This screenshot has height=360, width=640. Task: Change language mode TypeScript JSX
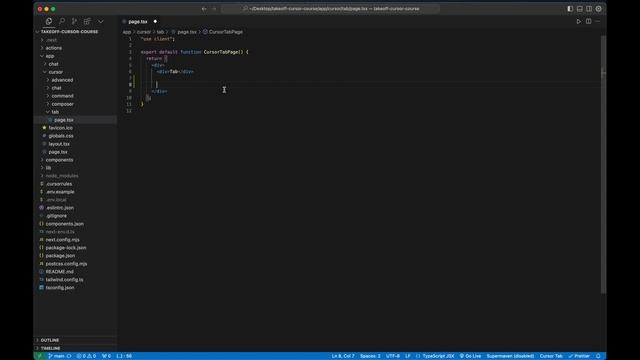pos(438,356)
